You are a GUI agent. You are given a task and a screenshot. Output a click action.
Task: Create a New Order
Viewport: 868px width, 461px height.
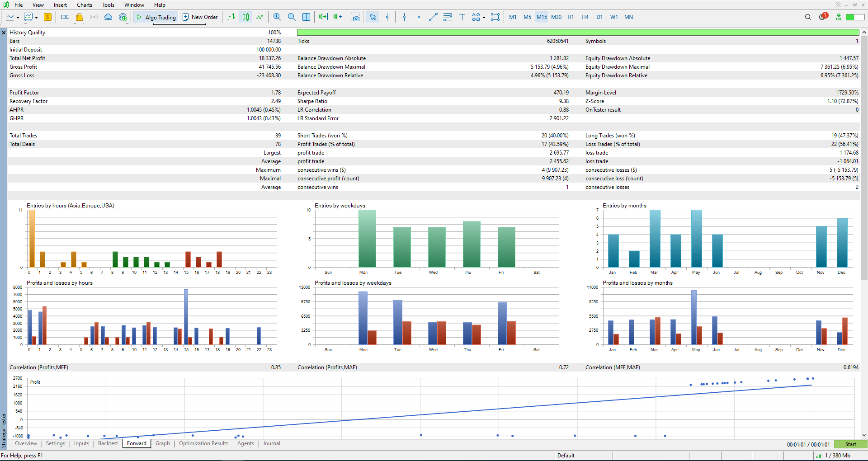tap(200, 17)
